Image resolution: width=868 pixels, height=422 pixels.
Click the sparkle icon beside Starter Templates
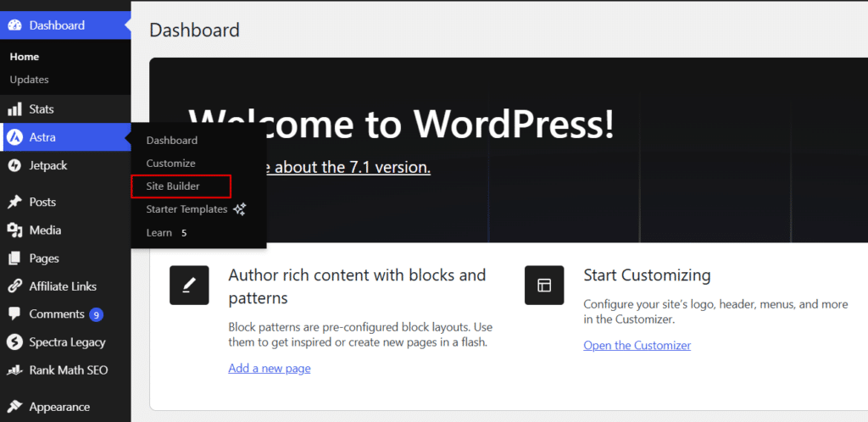click(240, 209)
